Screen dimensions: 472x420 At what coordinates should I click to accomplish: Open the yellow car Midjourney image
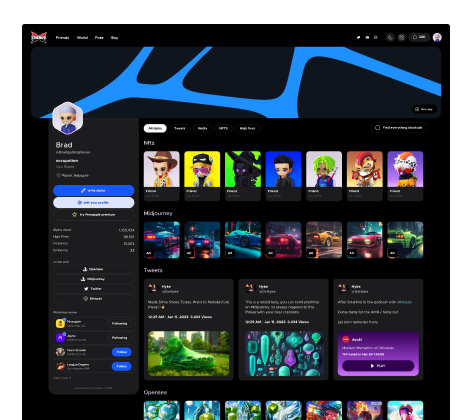point(324,240)
